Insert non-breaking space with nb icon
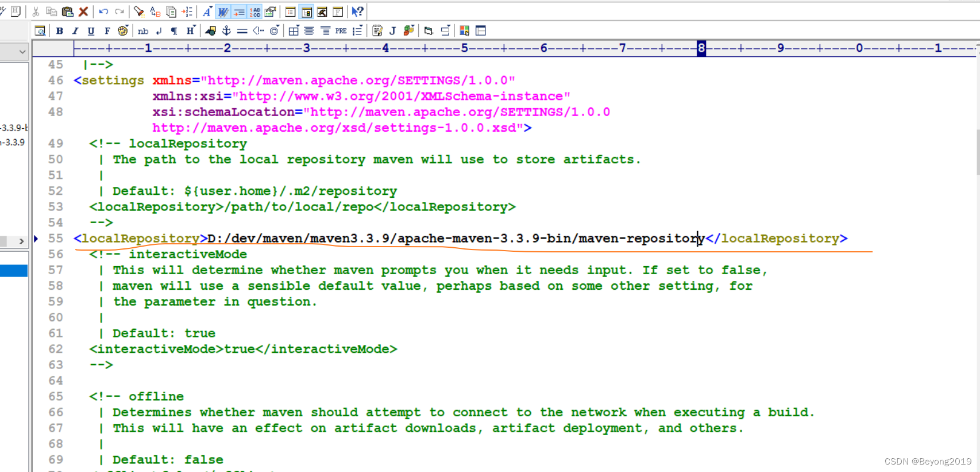980x472 pixels. (x=143, y=30)
